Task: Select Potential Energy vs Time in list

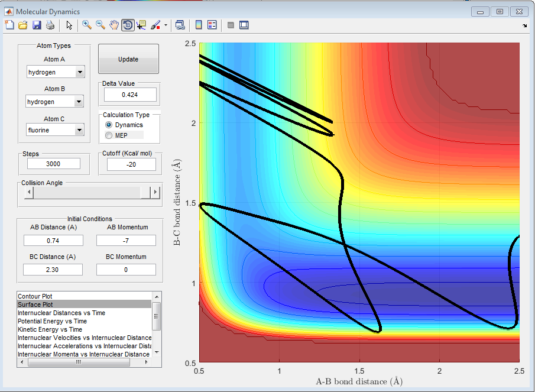Action: click(x=52, y=321)
